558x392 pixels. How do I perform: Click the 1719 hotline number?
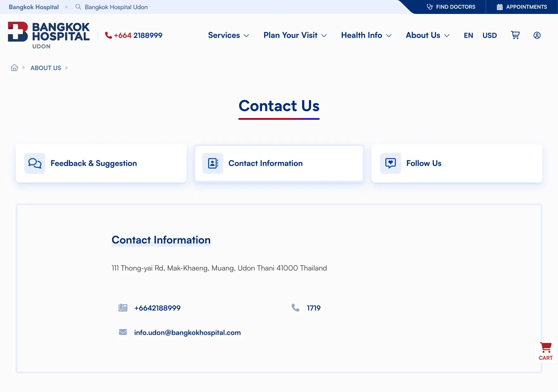314,308
